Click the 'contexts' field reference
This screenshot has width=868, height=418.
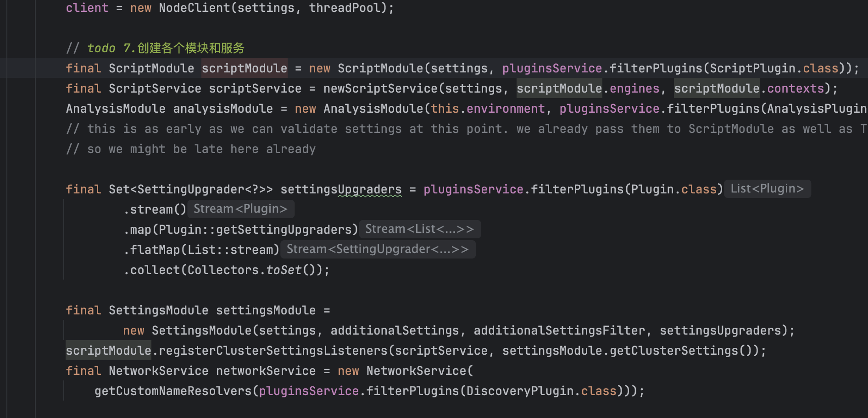coord(796,88)
